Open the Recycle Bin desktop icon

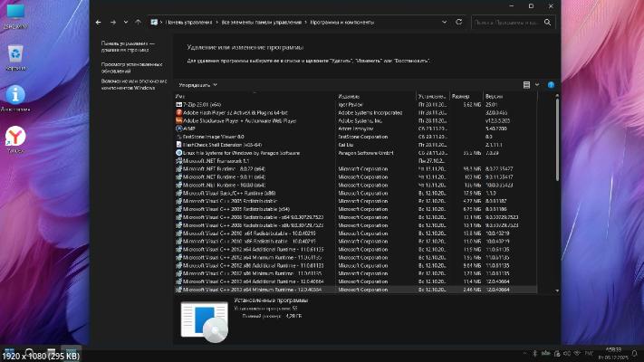[15, 56]
